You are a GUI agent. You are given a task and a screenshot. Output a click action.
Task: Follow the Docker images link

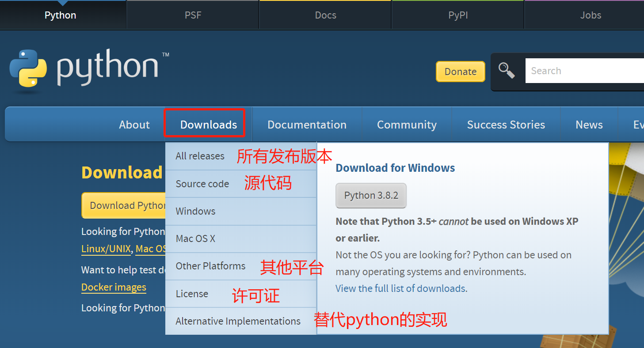[114, 287]
